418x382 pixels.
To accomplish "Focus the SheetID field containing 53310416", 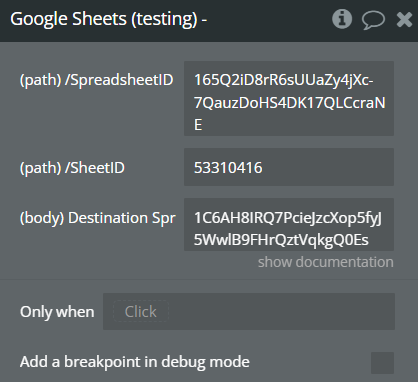I will (289, 167).
